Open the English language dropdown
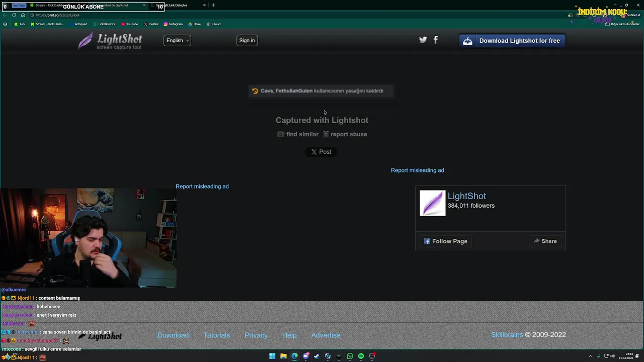 177,41
